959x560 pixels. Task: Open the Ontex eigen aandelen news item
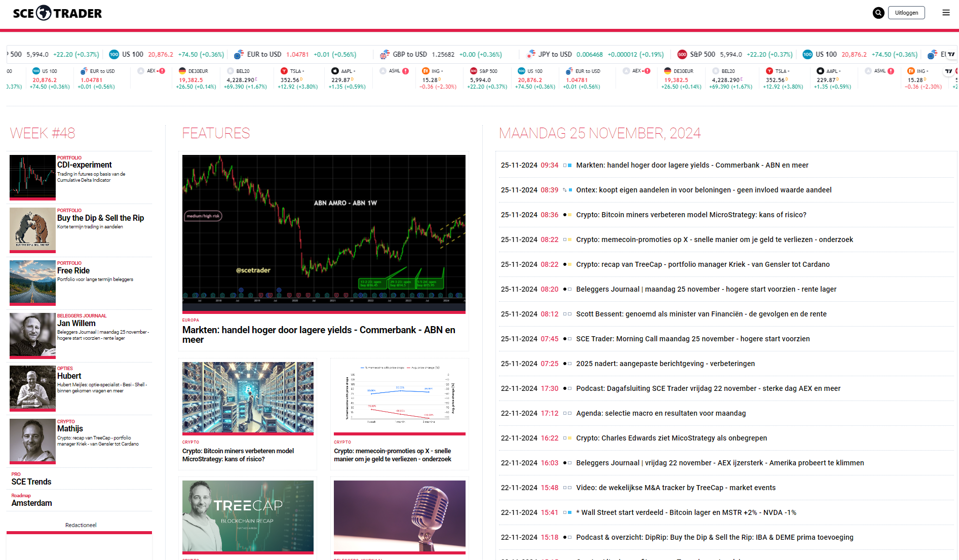tap(704, 190)
